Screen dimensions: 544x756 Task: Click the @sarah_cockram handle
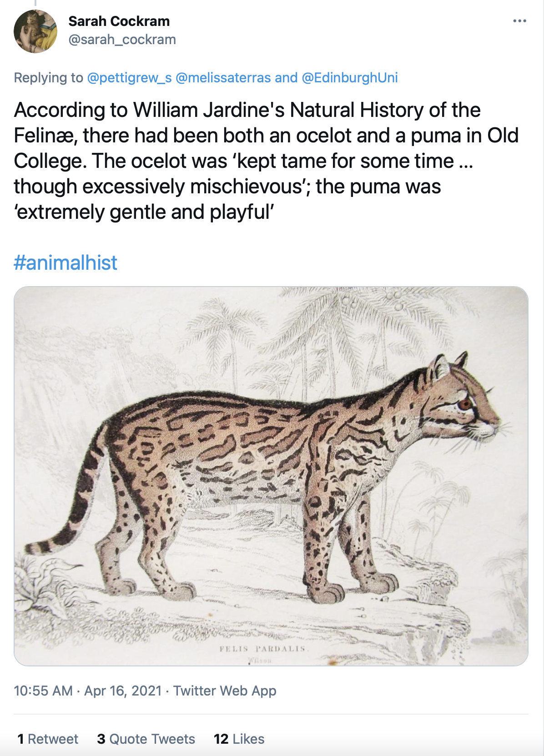pyautogui.click(x=122, y=40)
